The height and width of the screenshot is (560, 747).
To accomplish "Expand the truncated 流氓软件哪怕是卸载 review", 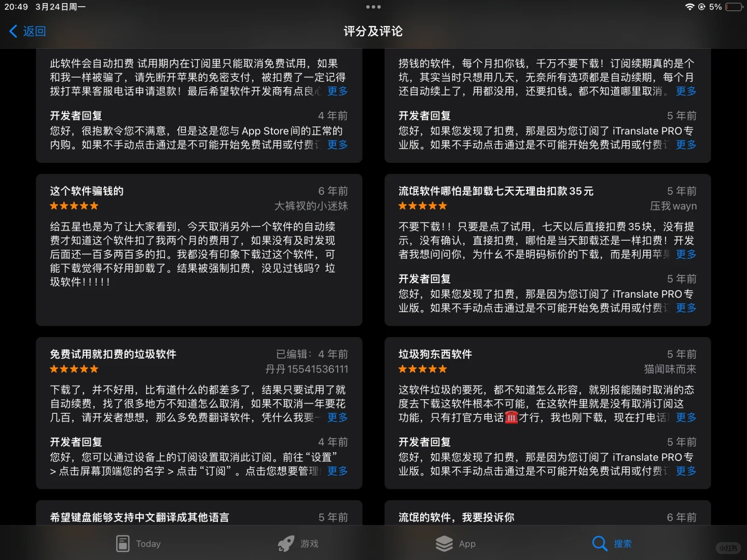I will pos(685,254).
